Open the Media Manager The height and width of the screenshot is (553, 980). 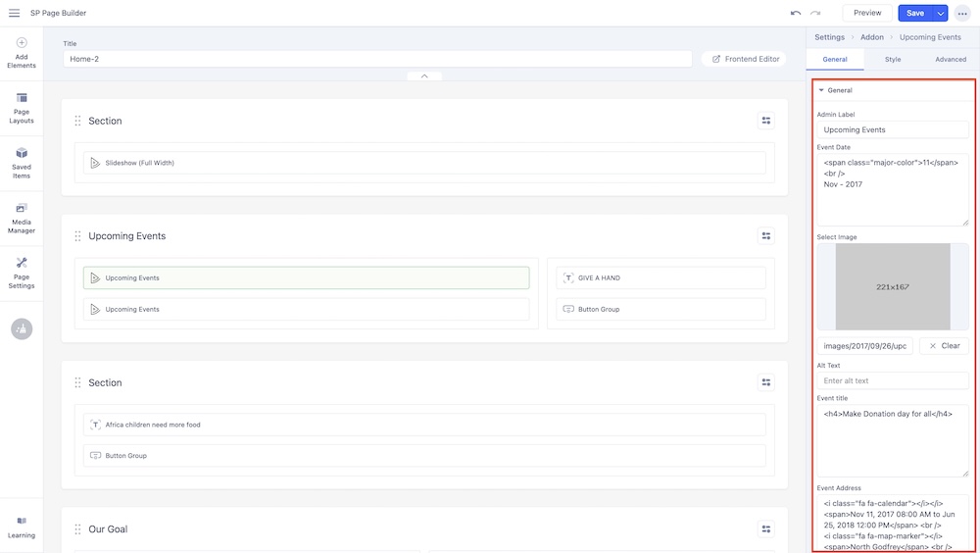(22, 218)
